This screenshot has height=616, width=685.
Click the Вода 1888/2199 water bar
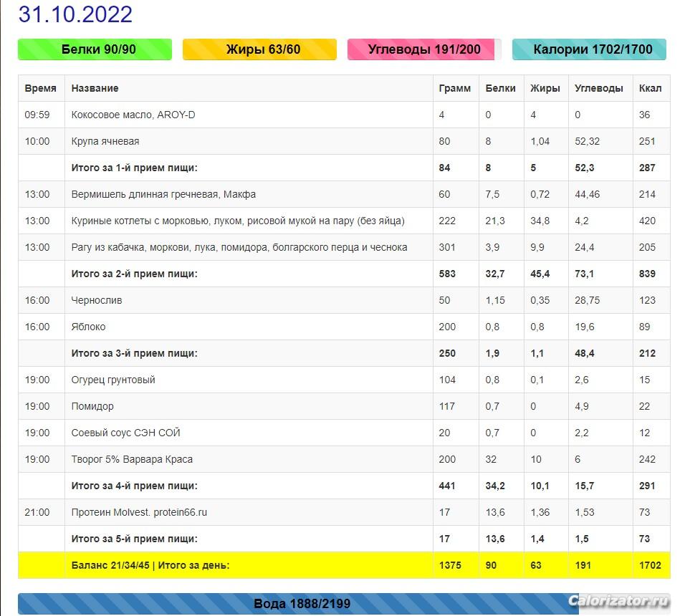pyautogui.click(x=301, y=604)
